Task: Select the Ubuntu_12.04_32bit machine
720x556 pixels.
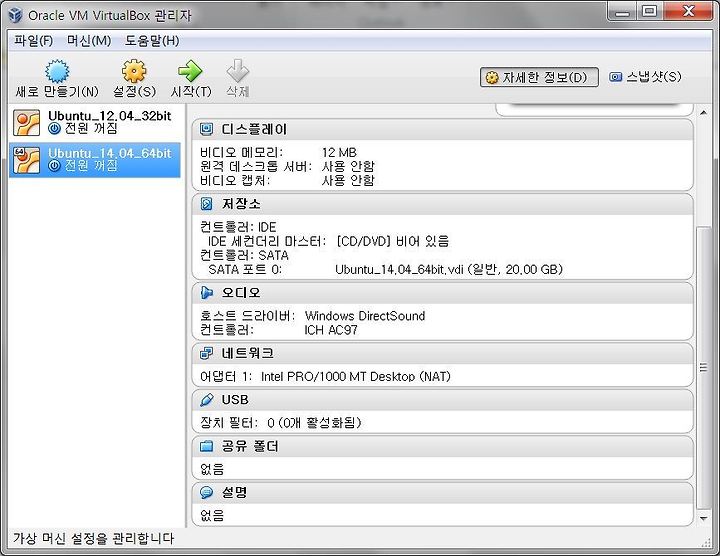Action: pyautogui.click(x=95, y=123)
